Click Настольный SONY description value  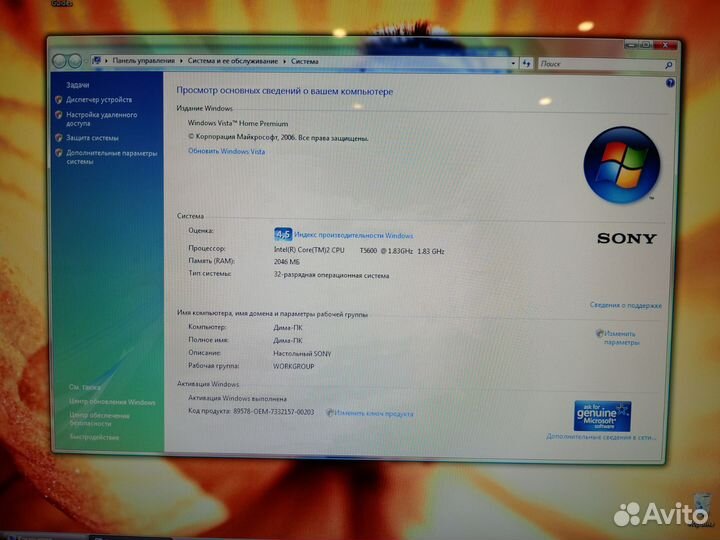point(302,354)
